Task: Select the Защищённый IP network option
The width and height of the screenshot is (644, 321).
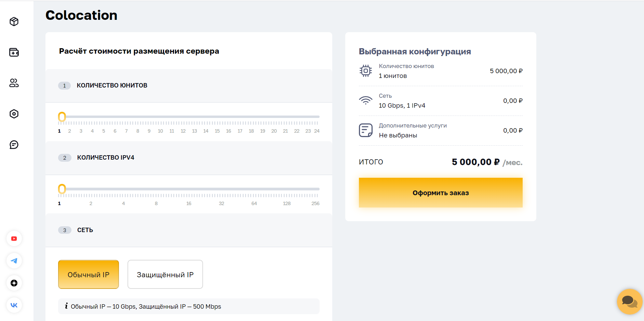Action: [x=165, y=275]
